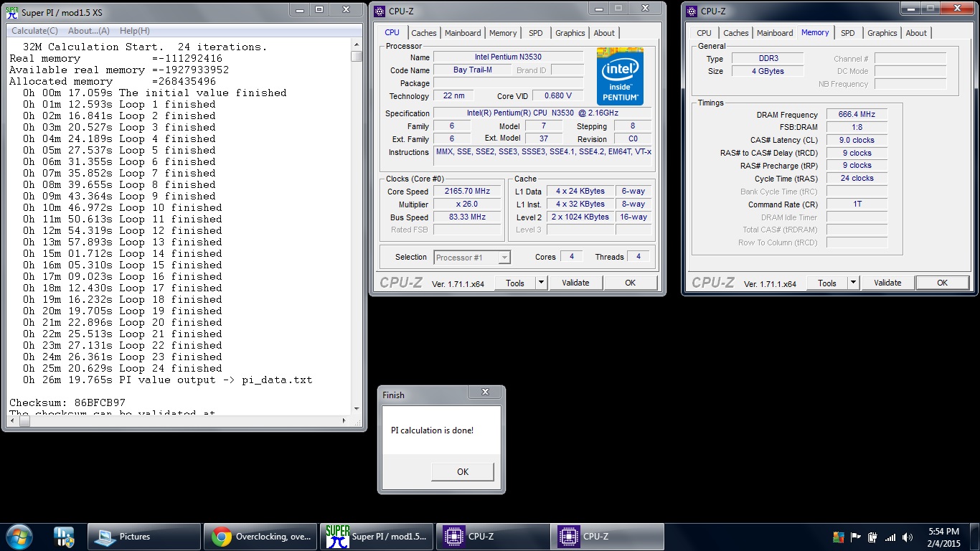Open Caches tab in right CPU-Z window
The image size is (980, 551).
tap(736, 33)
